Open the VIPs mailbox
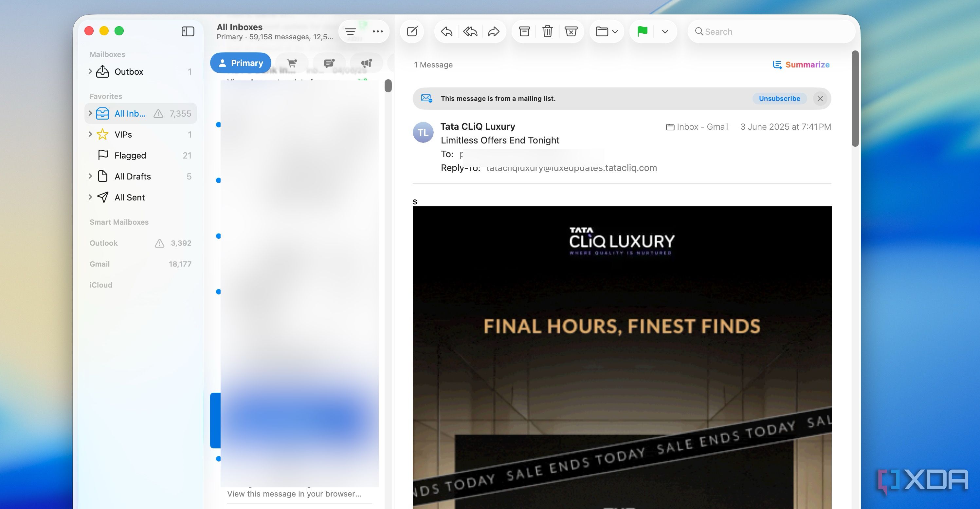 [140, 134]
